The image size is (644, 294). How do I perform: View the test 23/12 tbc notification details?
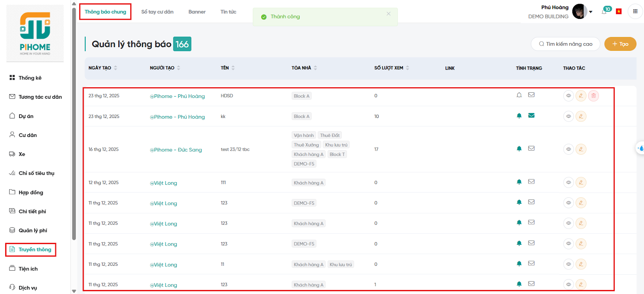click(568, 149)
